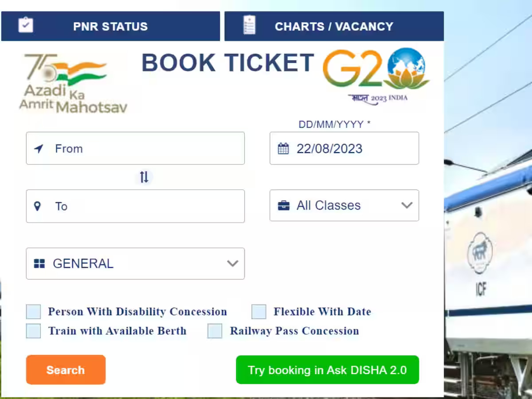Click the grid icon beside GENERAL
Viewport: 532px width, 399px height.
(x=39, y=264)
